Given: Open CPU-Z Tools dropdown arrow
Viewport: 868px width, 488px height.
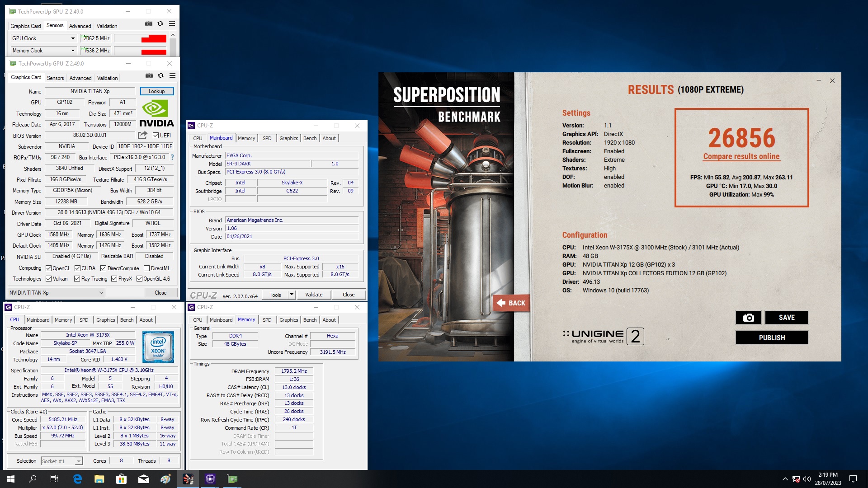Looking at the screenshot, I should pos(292,295).
